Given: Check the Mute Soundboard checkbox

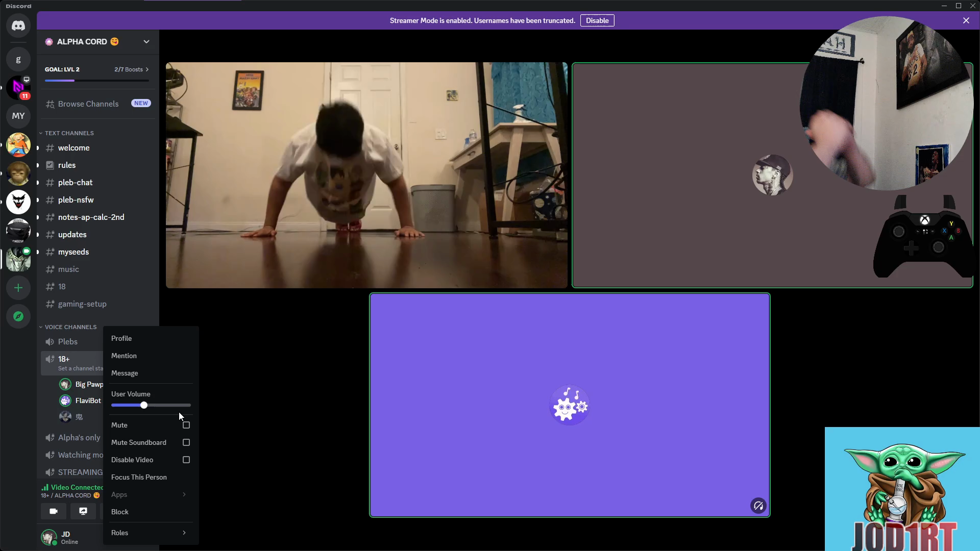Looking at the screenshot, I should click(186, 442).
